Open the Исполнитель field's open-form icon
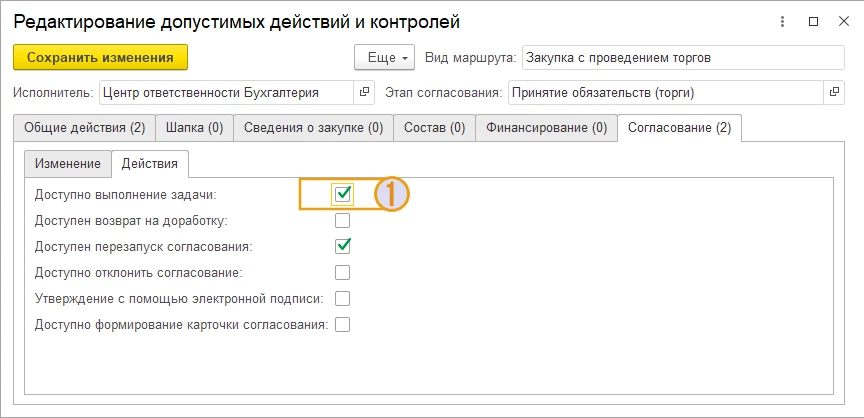The image size is (864, 418). [364, 93]
